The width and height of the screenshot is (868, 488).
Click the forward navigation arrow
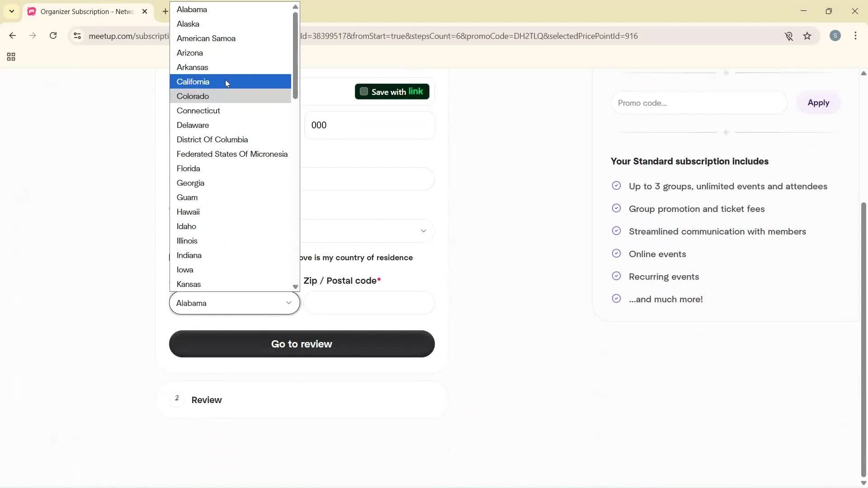click(32, 36)
